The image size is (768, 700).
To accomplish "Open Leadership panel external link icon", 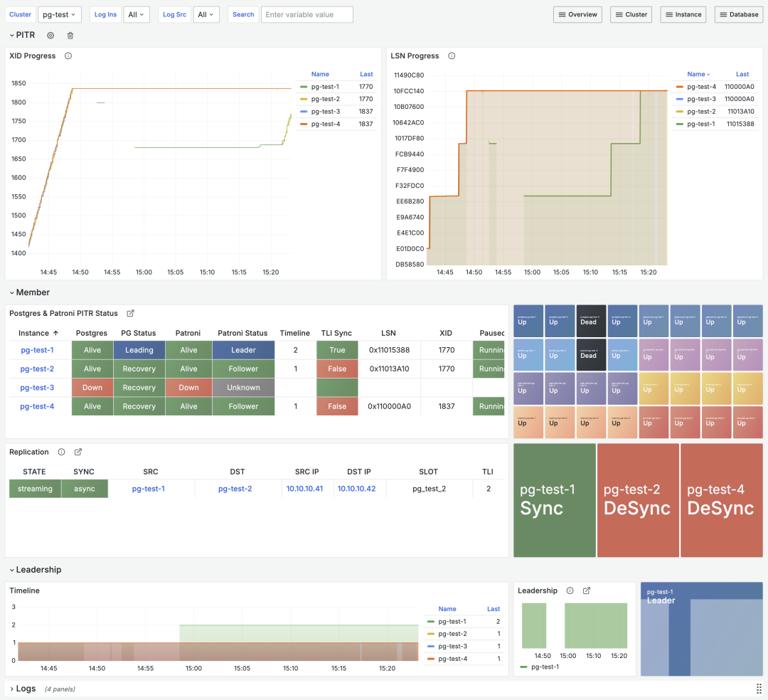I will click(x=586, y=590).
